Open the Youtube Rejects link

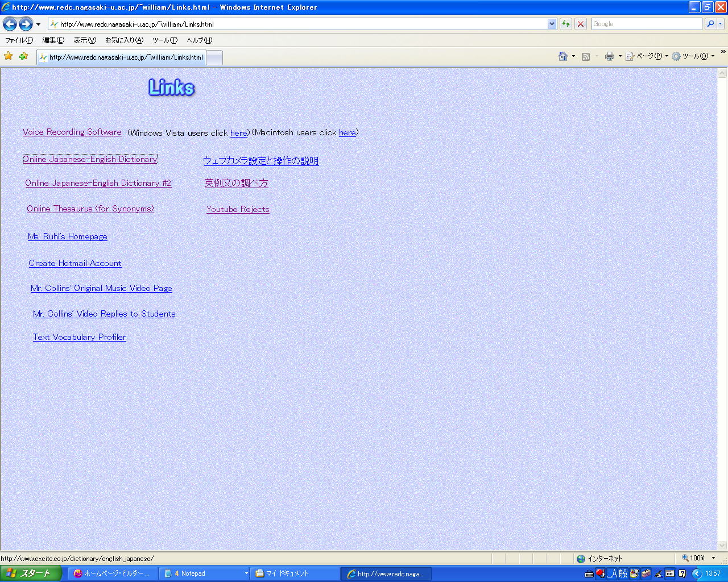point(238,209)
